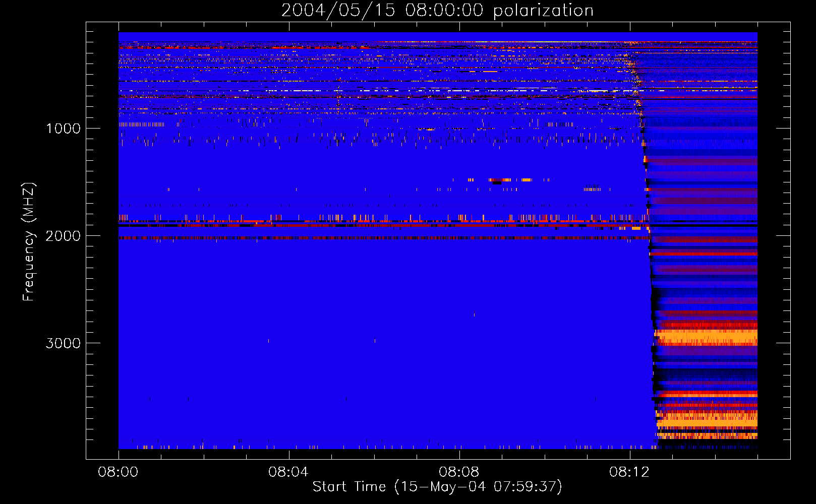Click the 08:00 time tick label

tap(118, 472)
